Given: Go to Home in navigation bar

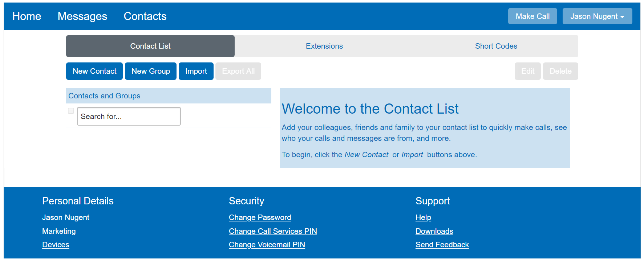Looking at the screenshot, I should coord(27,16).
